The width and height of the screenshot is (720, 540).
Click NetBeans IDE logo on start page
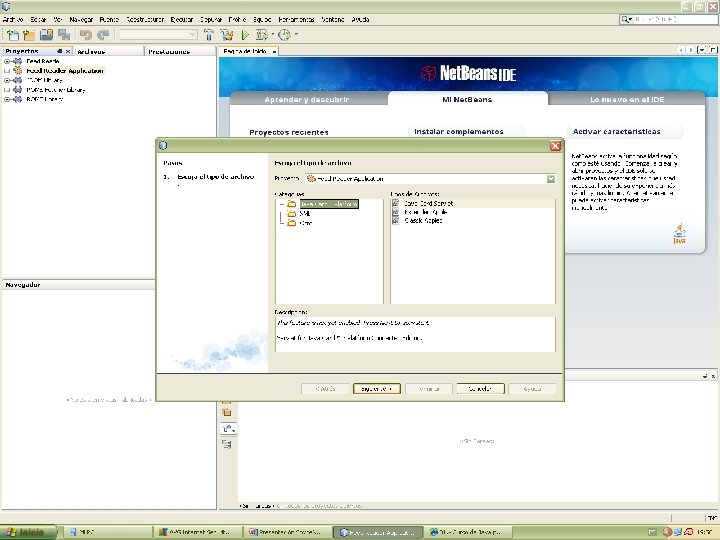469,73
